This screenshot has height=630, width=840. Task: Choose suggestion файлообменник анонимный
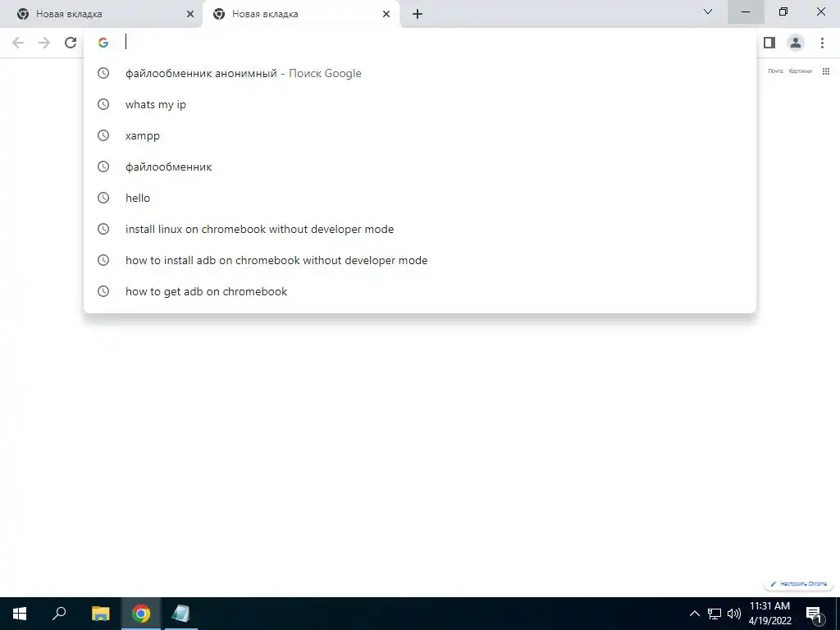coord(420,73)
